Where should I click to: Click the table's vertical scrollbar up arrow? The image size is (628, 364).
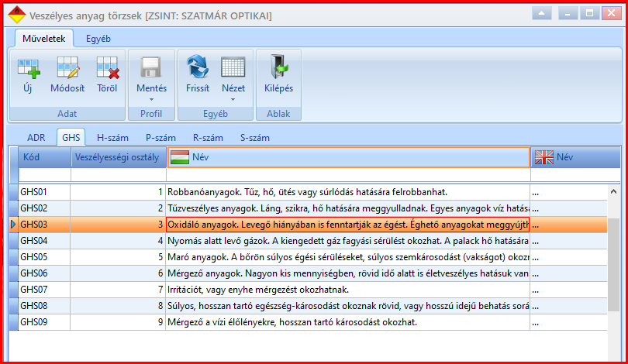click(x=613, y=192)
